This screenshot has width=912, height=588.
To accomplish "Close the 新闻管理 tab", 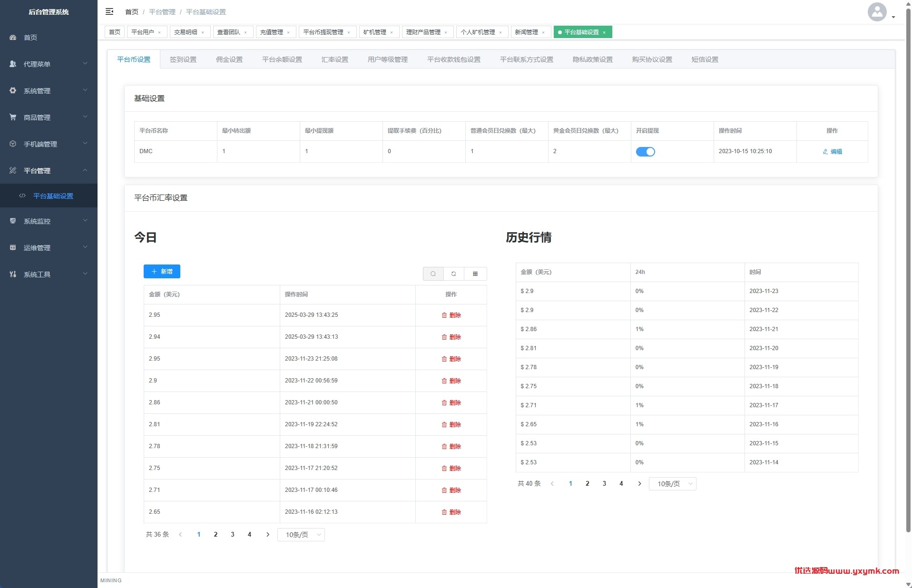I will [x=543, y=32].
